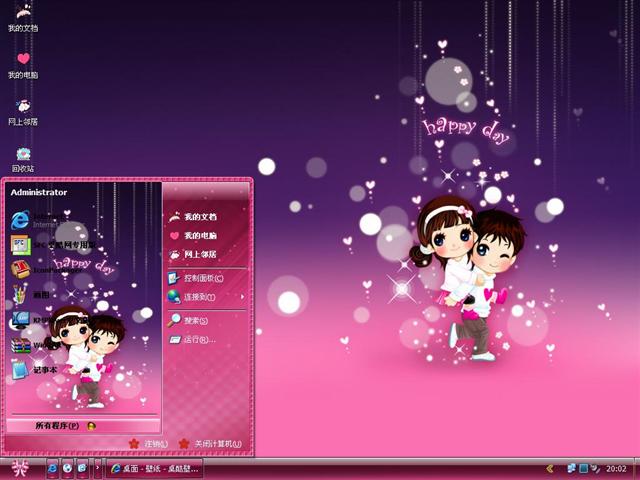The width and height of the screenshot is (640, 480).
Task: Expand 连接到(T) submenu arrow
Action: point(242,297)
